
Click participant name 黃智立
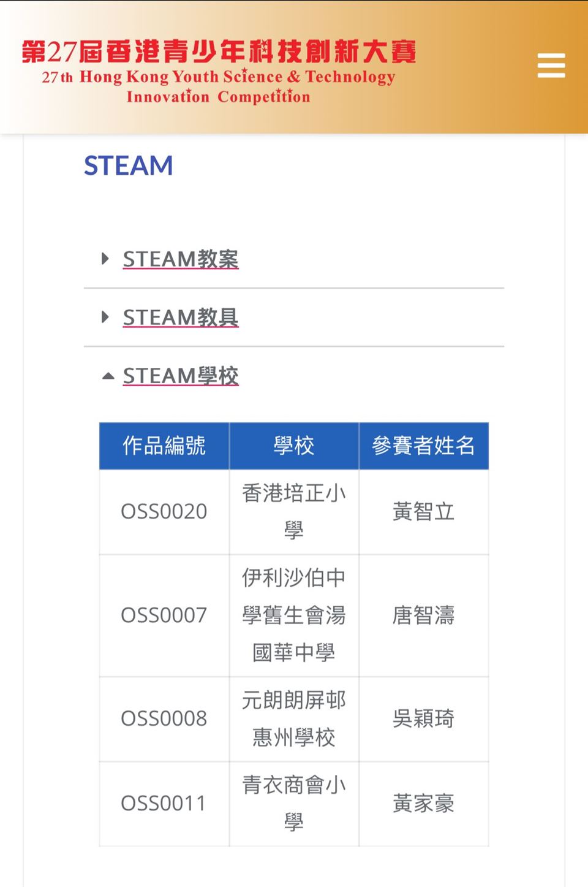pyautogui.click(x=424, y=511)
